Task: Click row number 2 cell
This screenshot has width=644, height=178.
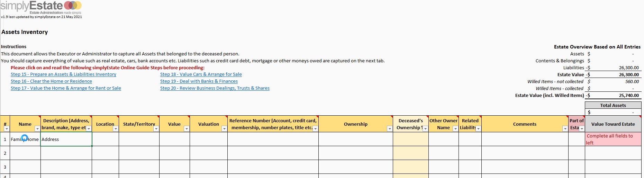Action: [5, 153]
